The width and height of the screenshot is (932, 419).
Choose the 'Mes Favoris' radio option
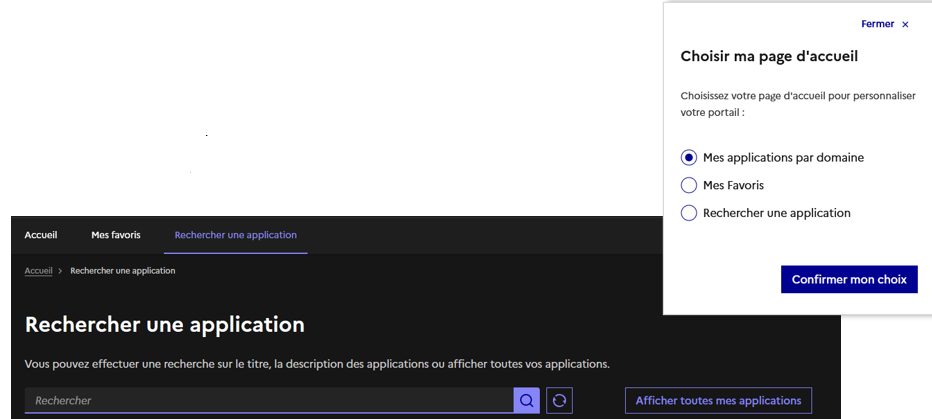pos(688,185)
